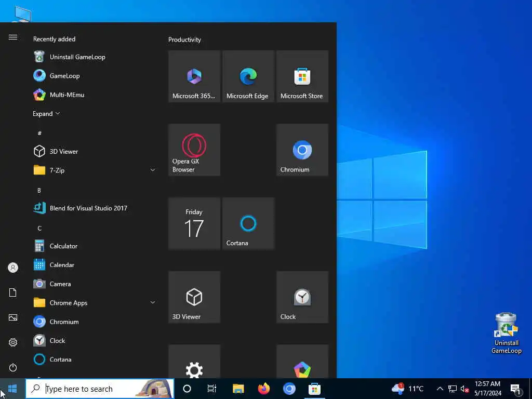The height and width of the screenshot is (399, 532).
Task: Select the Uninstall GameLoop desktop shortcut
Action: coord(506,333)
